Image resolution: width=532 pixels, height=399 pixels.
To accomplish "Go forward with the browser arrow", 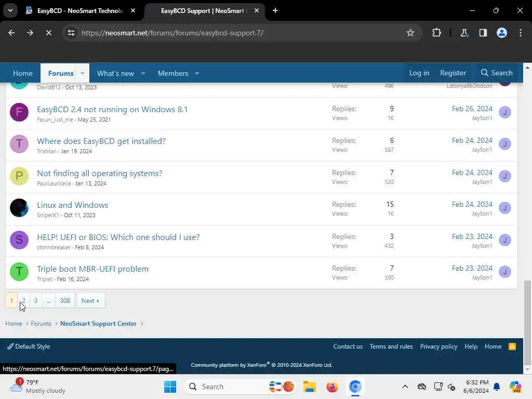I will click(30, 33).
